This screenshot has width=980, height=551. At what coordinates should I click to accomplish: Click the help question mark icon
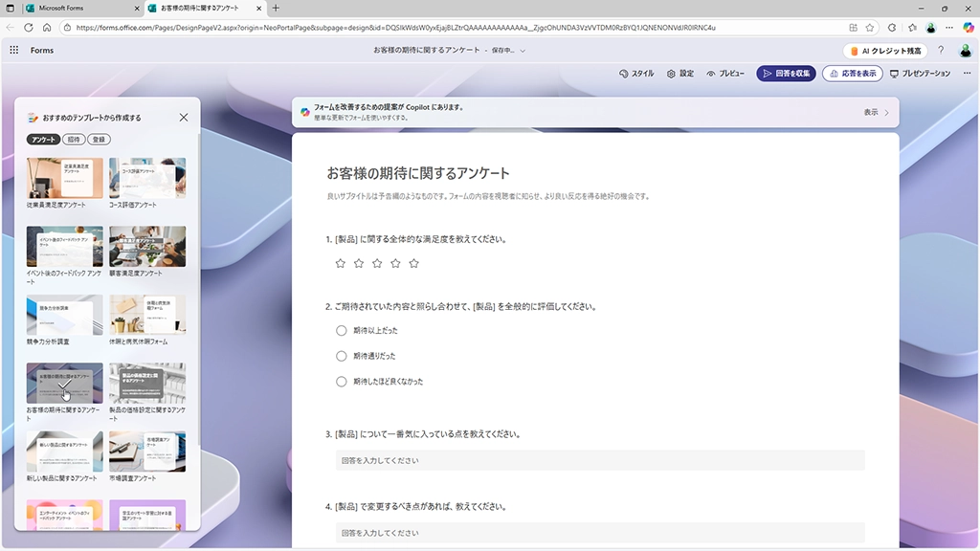pos(941,50)
